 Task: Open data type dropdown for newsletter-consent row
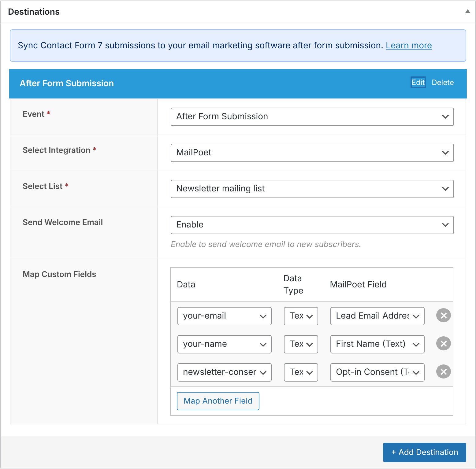[301, 372]
